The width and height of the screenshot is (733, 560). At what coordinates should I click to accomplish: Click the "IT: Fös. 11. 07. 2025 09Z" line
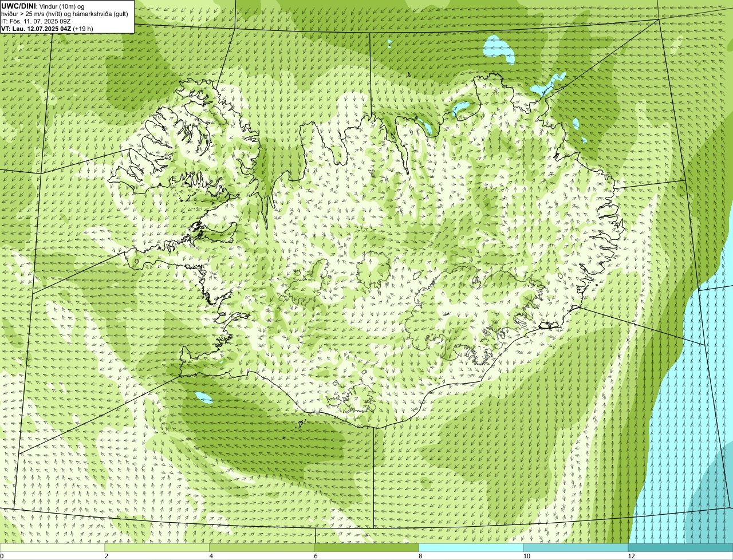[x=36, y=21]
